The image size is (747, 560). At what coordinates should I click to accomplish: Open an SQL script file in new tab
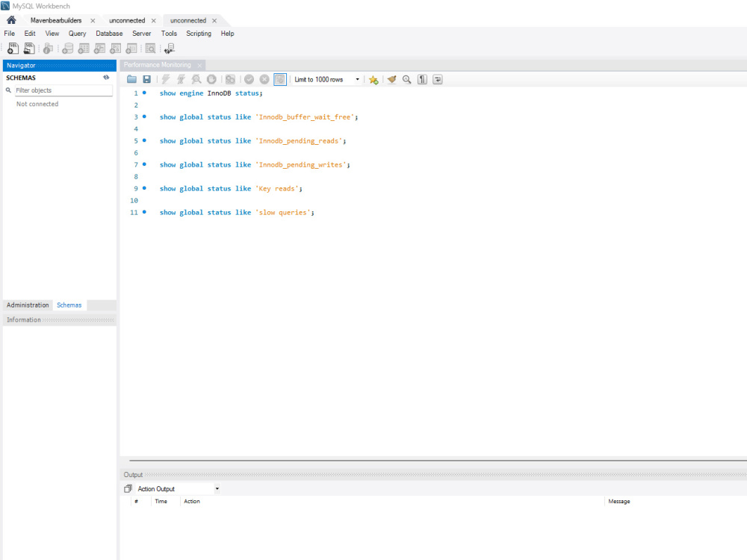click(x=29, y=49)
